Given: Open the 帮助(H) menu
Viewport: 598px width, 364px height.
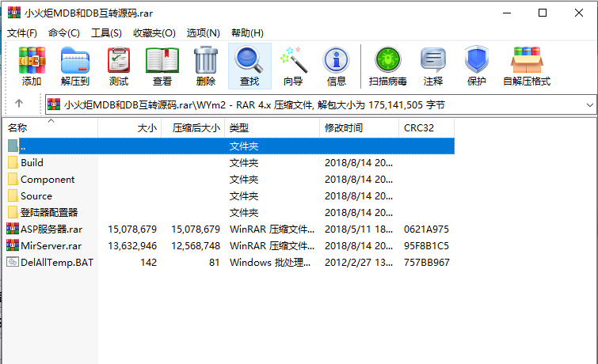Looking at the screenshot, I should point(247,33).
